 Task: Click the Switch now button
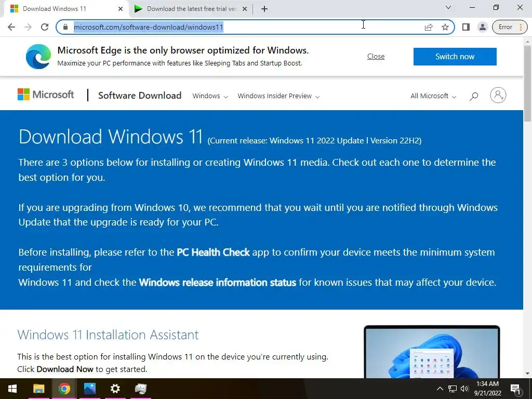(455, 56)
